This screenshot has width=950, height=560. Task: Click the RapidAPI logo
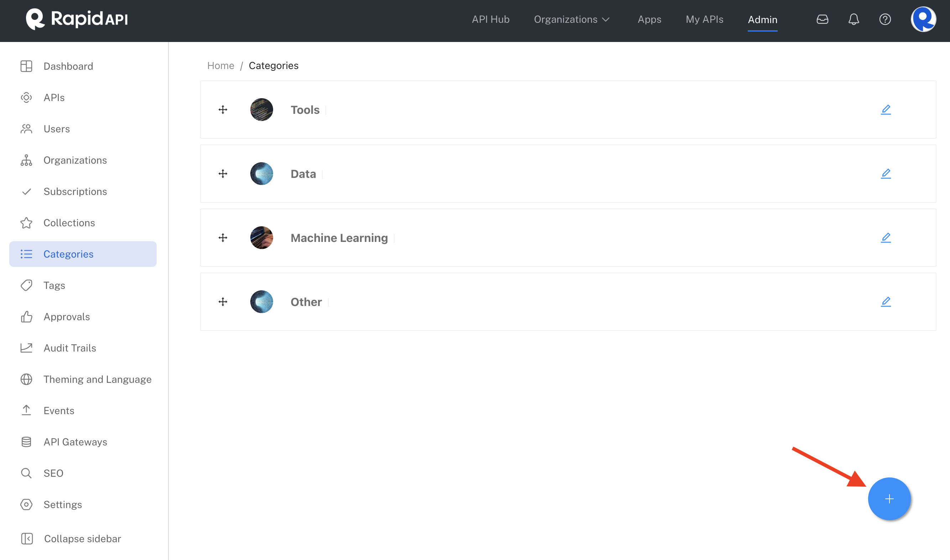pos(77,19)
